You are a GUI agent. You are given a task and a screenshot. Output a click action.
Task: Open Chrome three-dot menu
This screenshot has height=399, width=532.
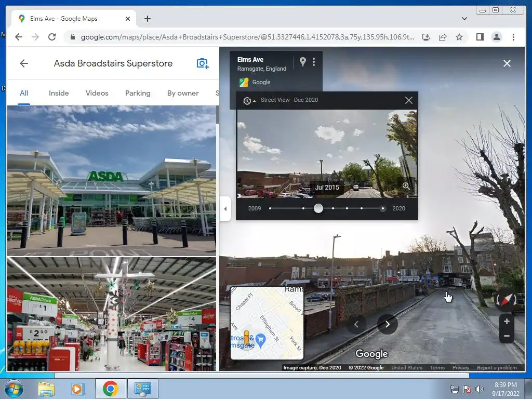pos(513,37)
